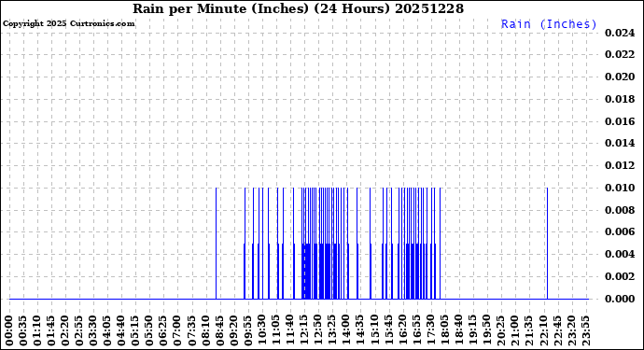Click the 03:30 time axis label
The height and width of the screenshot is (350, 644).
[93, 331]
